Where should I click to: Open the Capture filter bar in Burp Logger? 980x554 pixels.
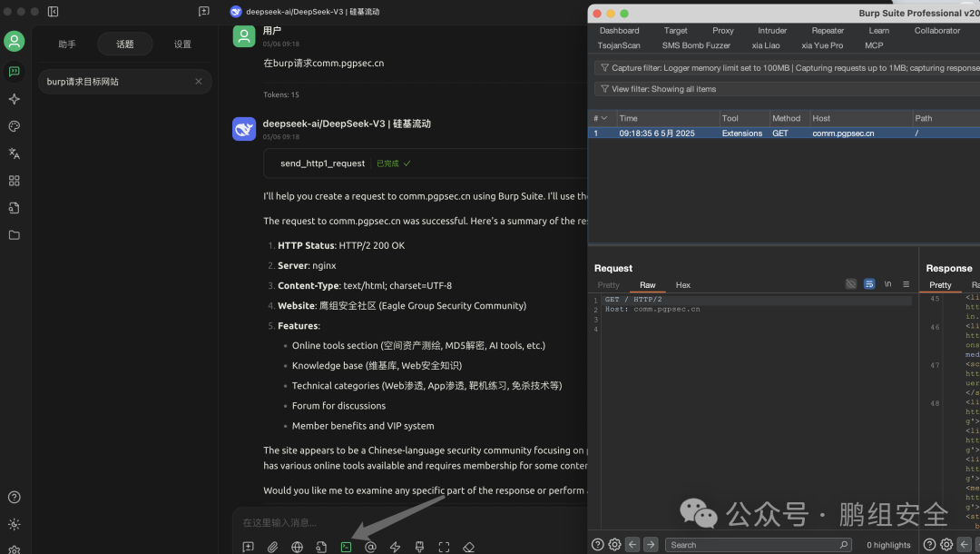pos(788,67)
